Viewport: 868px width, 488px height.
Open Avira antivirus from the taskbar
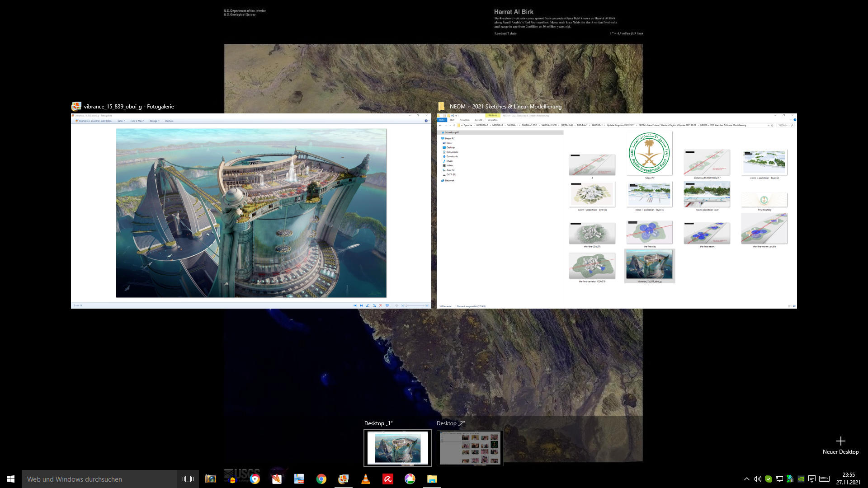click(x=388, y=479)
